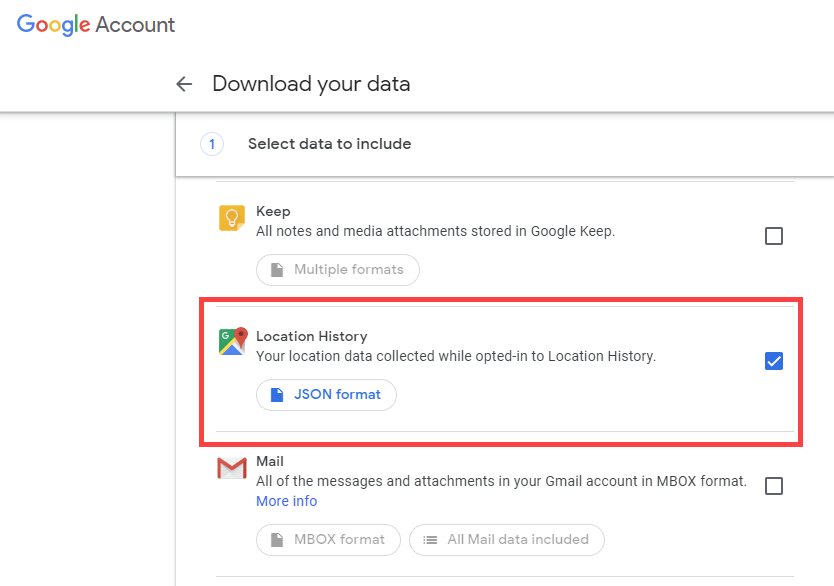Open the JSON format options
The height and width of the screenshot is (586, 834).
[326, 395]
